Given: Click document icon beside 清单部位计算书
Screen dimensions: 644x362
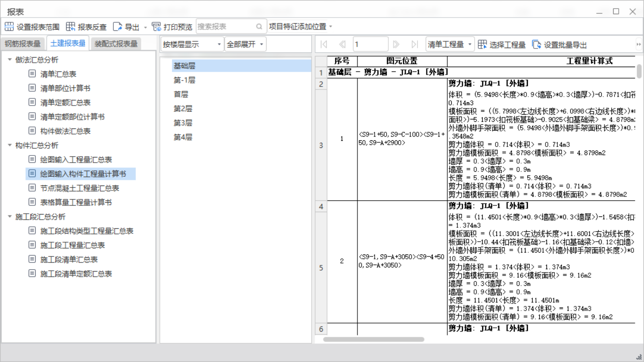Looking at the screenshot, I should (x=32, y=88).
